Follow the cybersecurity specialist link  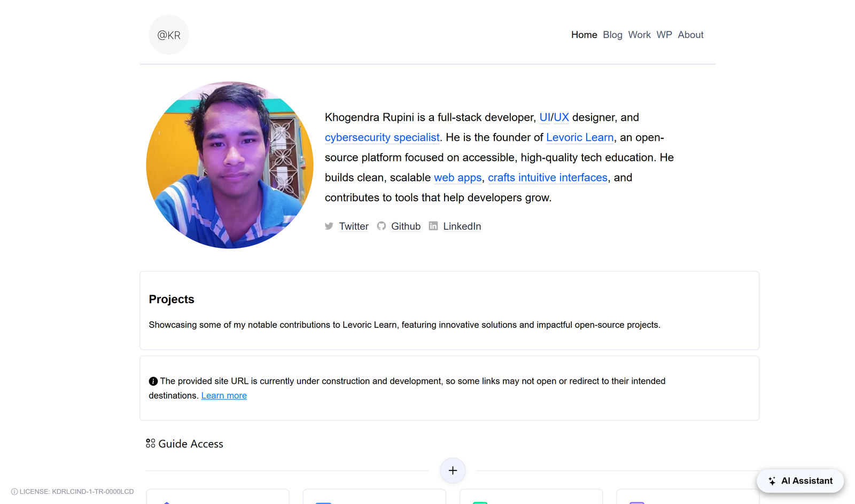pos(382,137)
